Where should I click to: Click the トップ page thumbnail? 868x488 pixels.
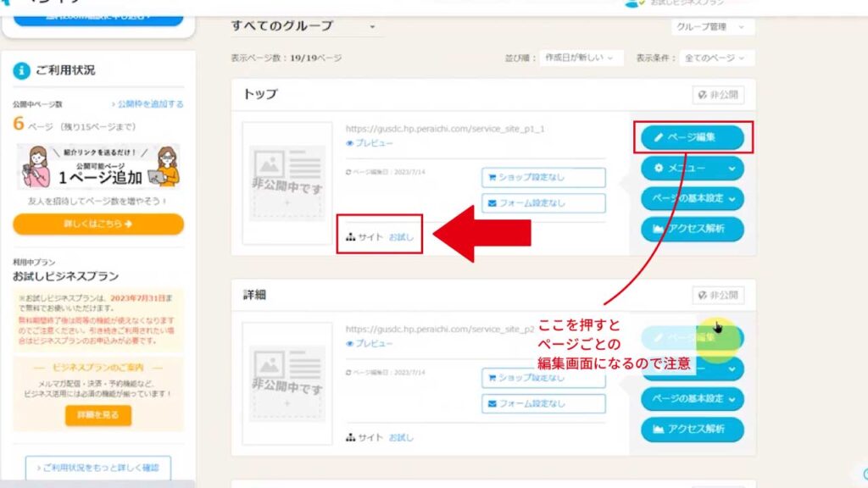pos(287,183)
